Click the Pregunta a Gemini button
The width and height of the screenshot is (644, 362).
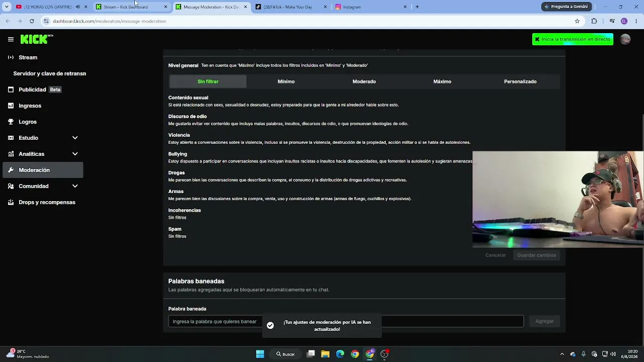pyautogui.click(x=566, y=7)
